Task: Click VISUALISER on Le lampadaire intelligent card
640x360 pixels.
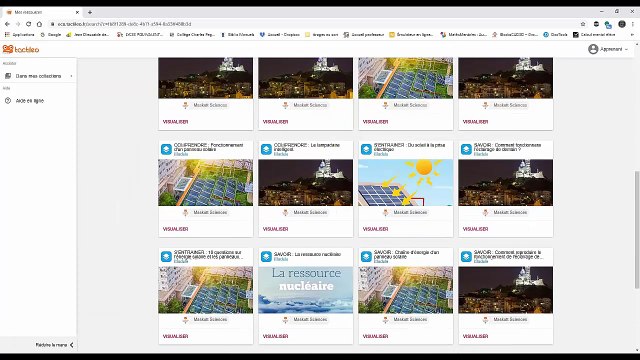Action: (x=276, y=229)
